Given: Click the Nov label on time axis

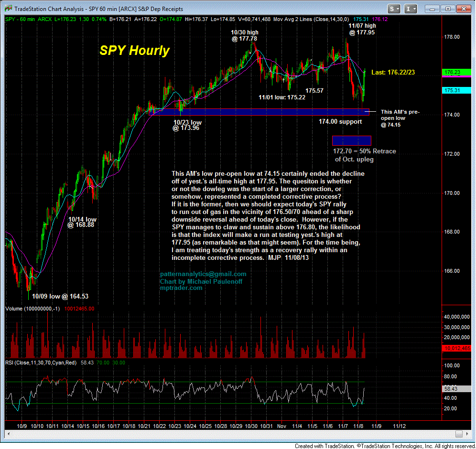Looking at the screenshot, I should (281, 426).
